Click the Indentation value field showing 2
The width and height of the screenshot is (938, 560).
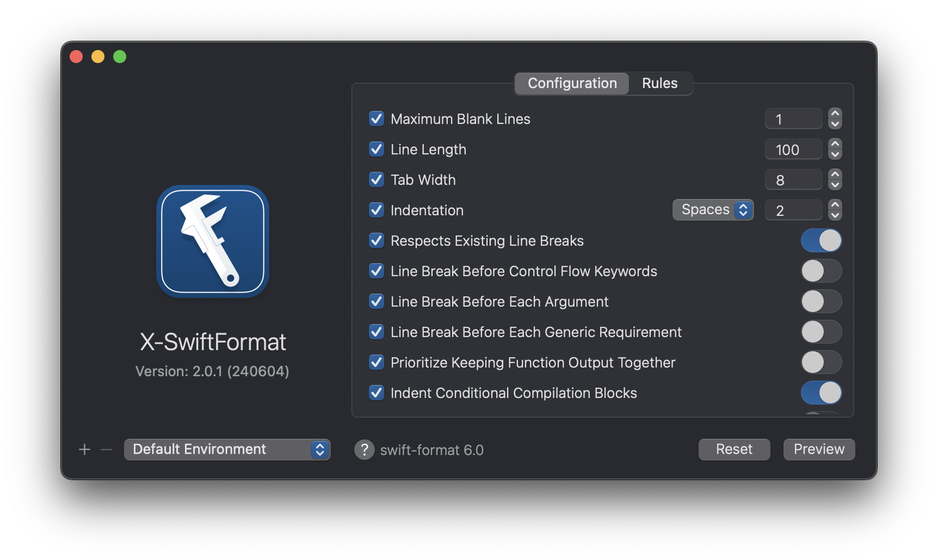click(x=793, y=210)
